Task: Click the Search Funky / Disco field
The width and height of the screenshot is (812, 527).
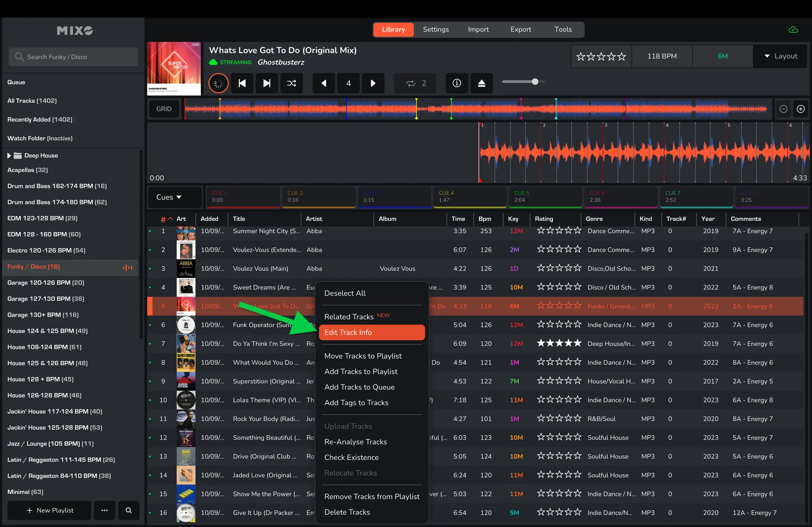Action: point(73,57)
